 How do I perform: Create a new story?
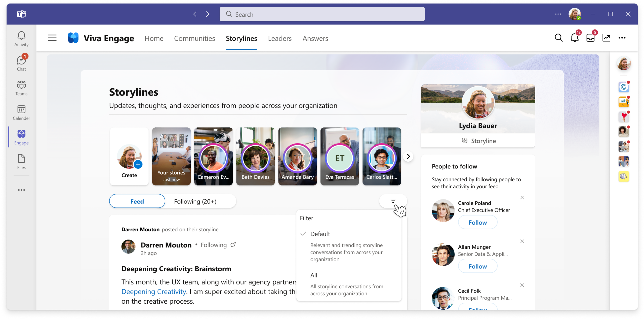click(129, 156)
